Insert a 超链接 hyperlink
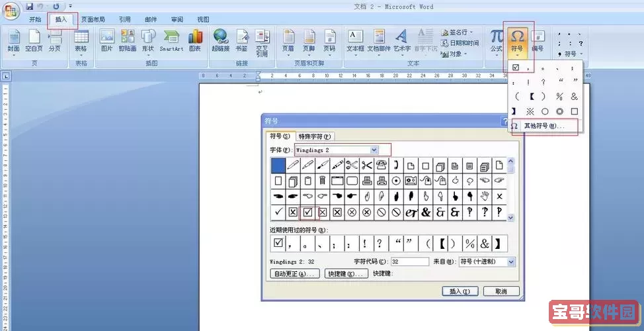Viewport: 644px width, 331px height. pos(221,42)
